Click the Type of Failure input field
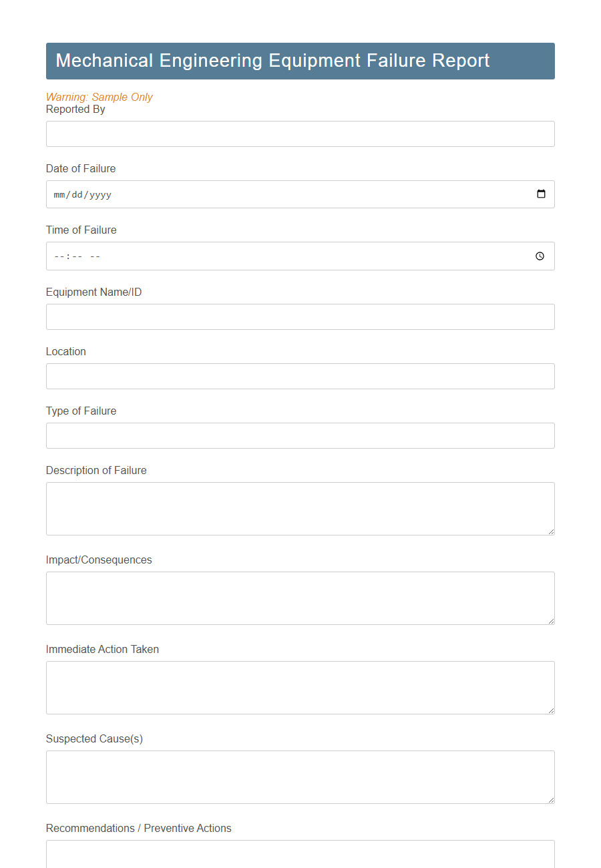 point(299,435)
